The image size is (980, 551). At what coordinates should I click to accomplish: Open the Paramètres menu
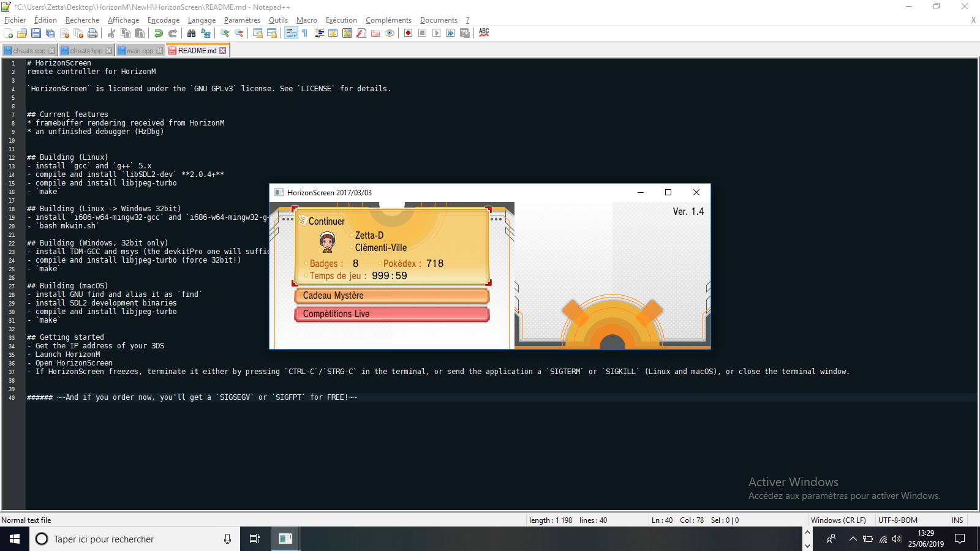click(243, 20)
